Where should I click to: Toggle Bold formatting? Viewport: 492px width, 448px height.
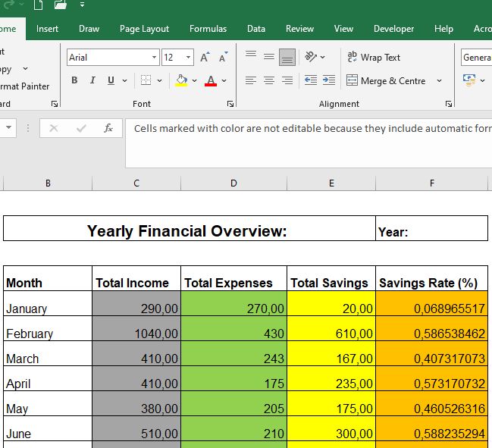[74, 80]
